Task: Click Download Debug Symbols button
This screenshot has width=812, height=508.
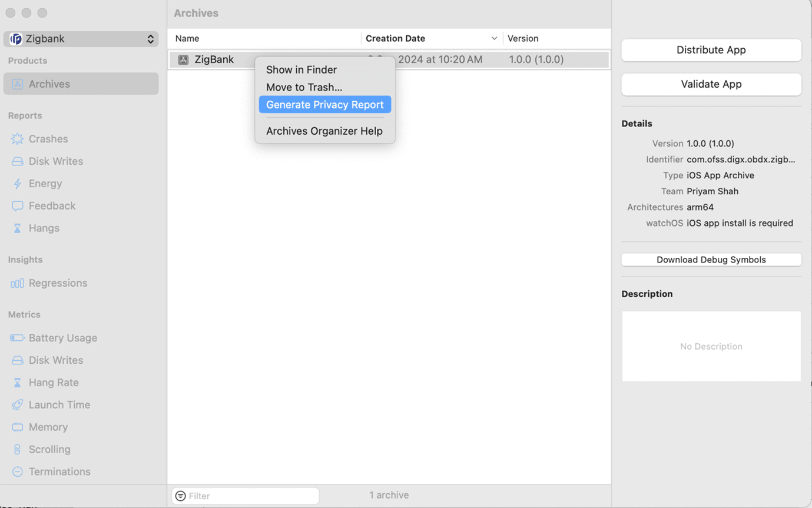Action: click(x=711, y=260)
